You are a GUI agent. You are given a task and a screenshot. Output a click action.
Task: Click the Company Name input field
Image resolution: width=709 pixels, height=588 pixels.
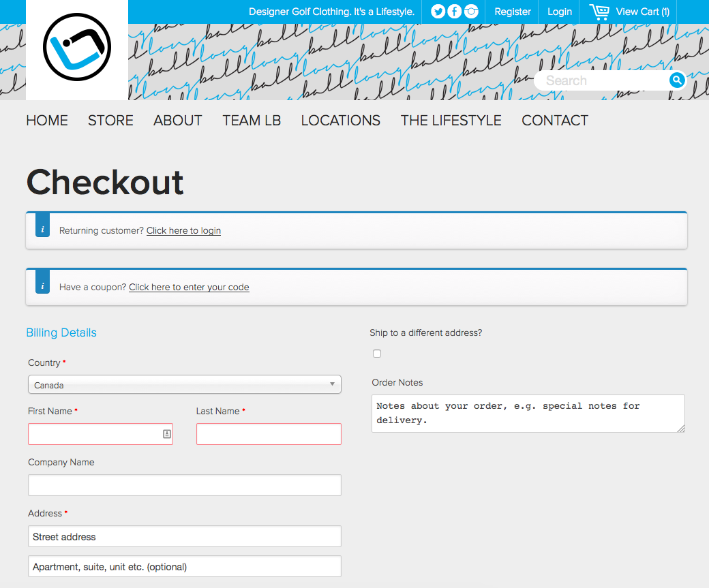pyautogui.click(x=184, y=485)
